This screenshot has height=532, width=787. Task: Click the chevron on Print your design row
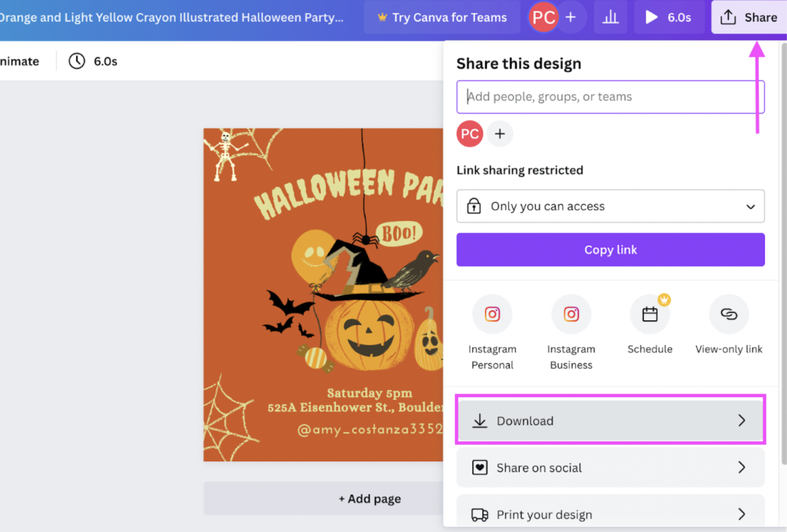[x=742, y=514]
